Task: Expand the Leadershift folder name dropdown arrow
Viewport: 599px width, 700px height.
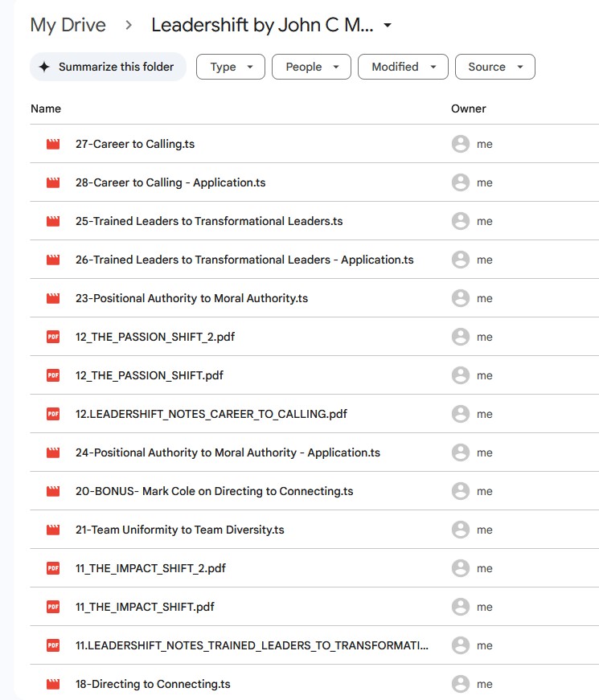Action: pyautogui.click(x=388, y=26)
